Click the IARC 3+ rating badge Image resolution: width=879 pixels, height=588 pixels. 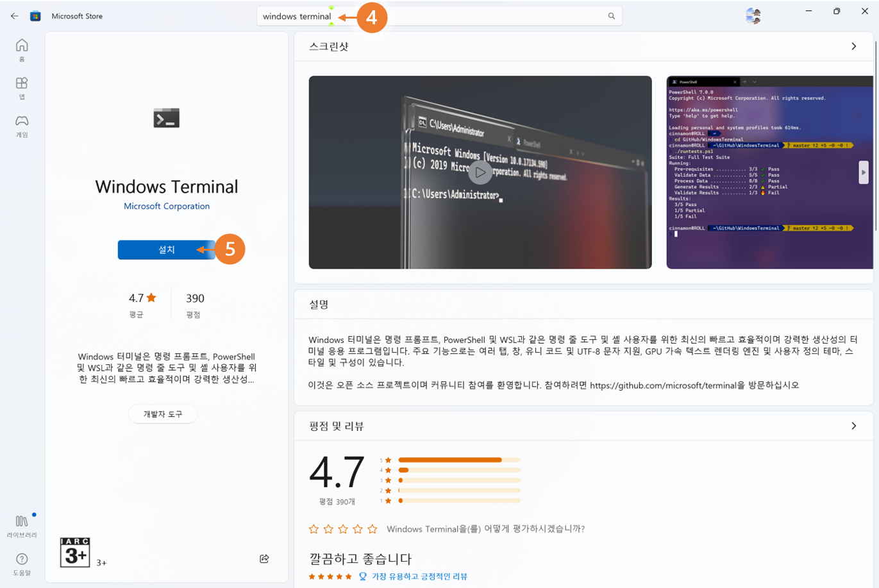click(75, 552)
